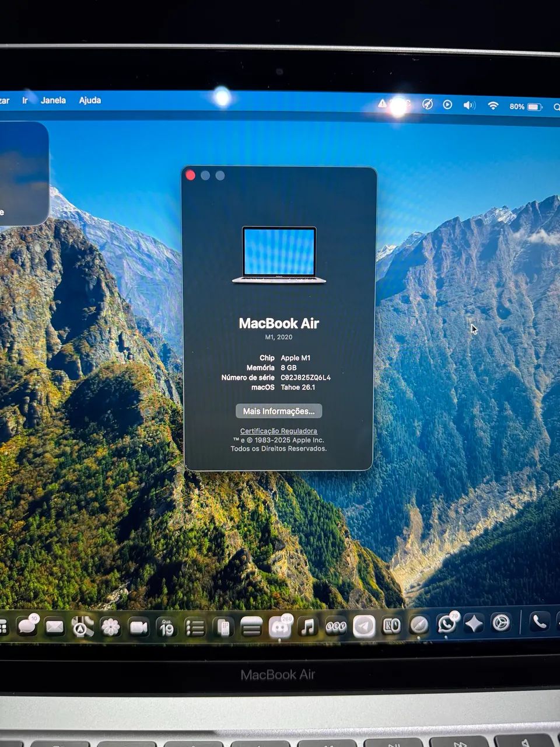Open FaceTime from the Dock
560x747 pixels.
[138, 626]
